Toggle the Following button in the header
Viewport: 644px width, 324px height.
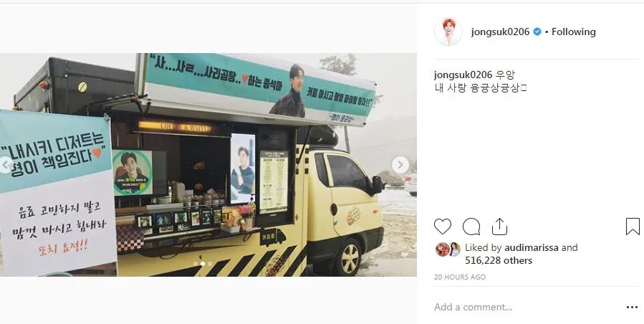573,32
